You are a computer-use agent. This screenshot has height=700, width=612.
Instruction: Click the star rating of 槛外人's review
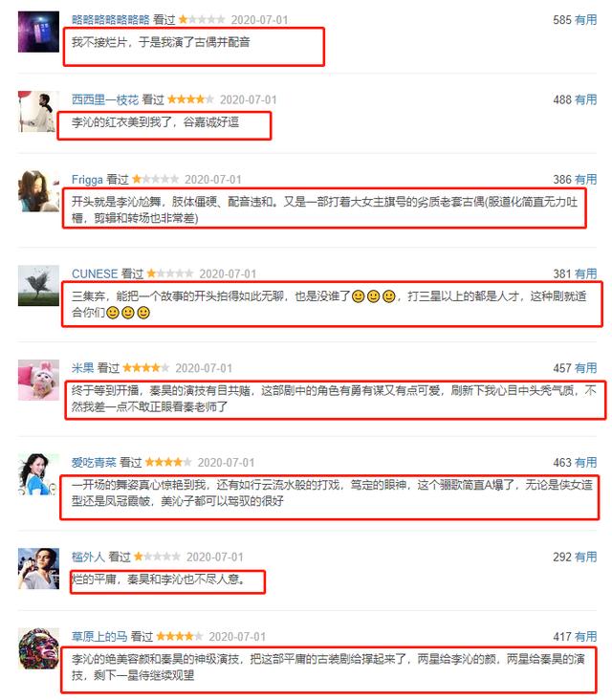157,557
